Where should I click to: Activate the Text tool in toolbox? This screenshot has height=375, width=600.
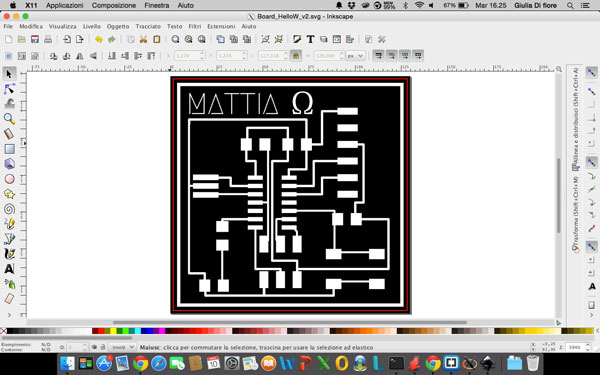coord(10,269)
